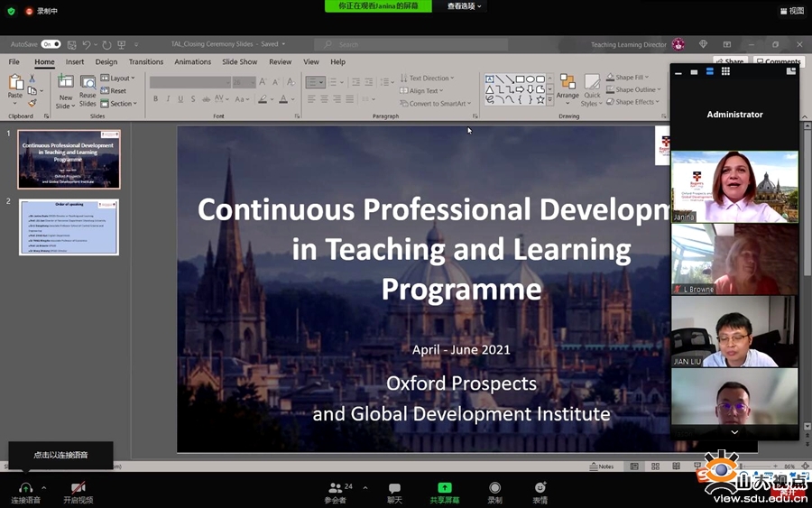
Task: Click the Notes button in status bar
Action: pyautogui.click(x=601, y=466)
